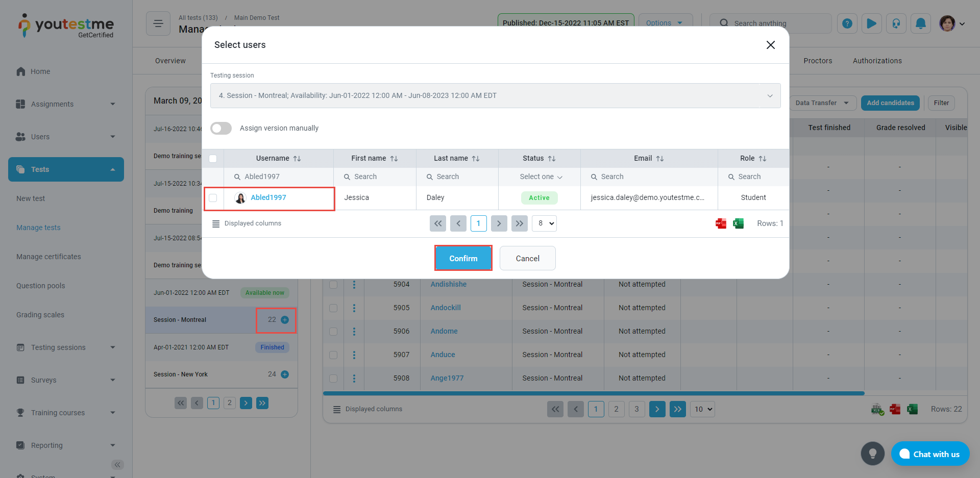This screenshot has width=980, height=478.
Task: Click the First name search field
Action: click(378, 177)
